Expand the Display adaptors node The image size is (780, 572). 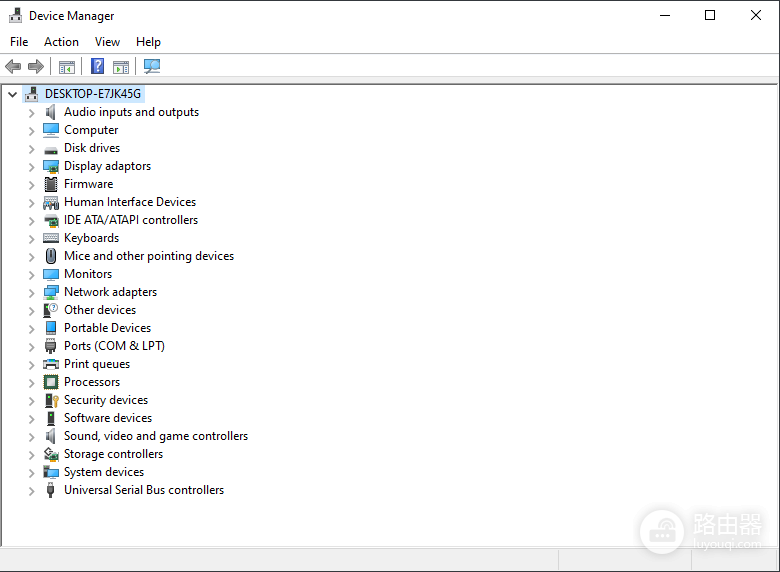[x=31, y=167]
